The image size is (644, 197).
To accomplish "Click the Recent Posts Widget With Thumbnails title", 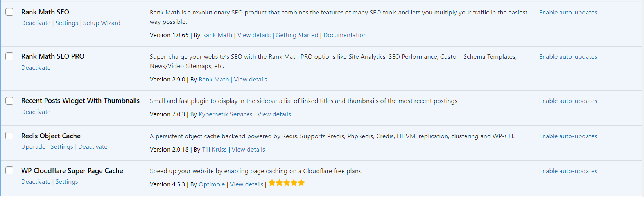I will tap(80, 101).
